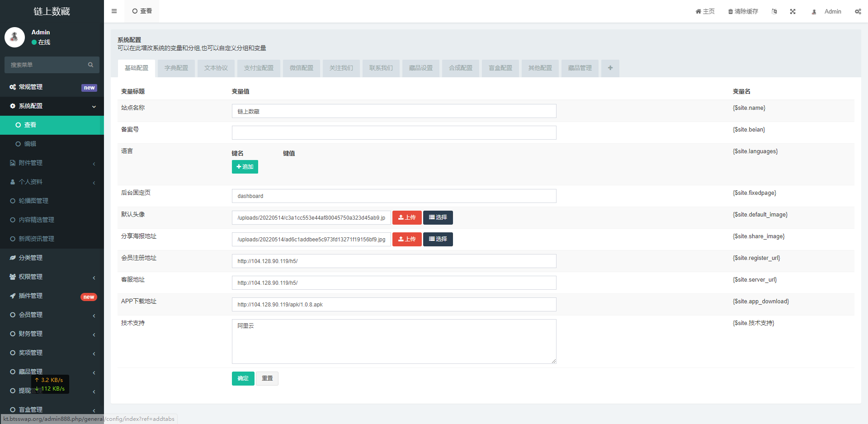Screen dimensions: 868x424
Task: Open the 字典配置 tab
Action: click(x=176, y=68)
